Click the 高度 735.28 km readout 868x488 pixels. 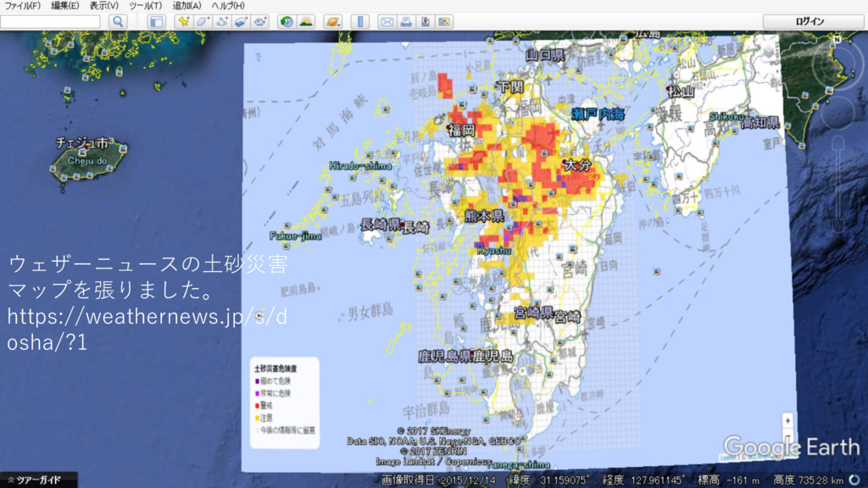tap(808, 480)
